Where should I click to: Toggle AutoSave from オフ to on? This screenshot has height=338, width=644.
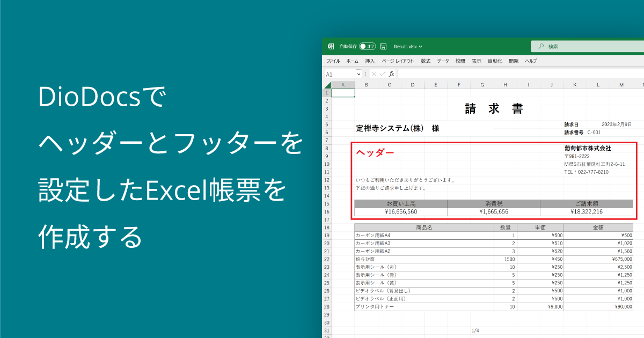coord(367,46)
